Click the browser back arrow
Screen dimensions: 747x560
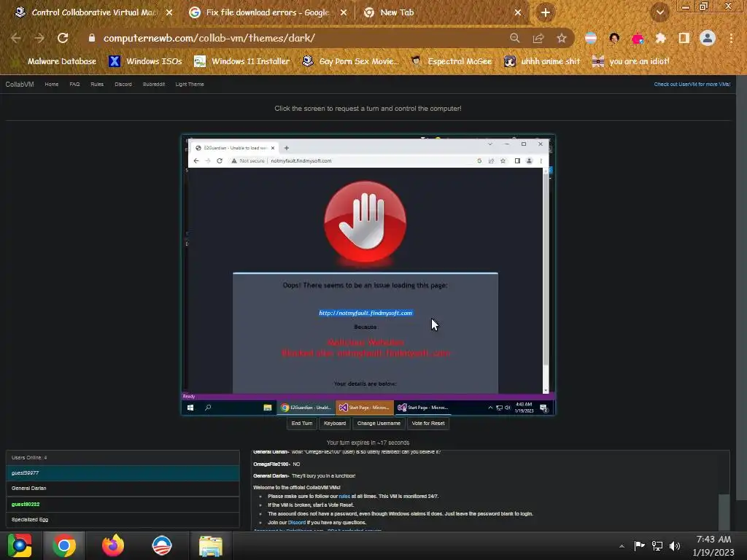tap(16, 38)
